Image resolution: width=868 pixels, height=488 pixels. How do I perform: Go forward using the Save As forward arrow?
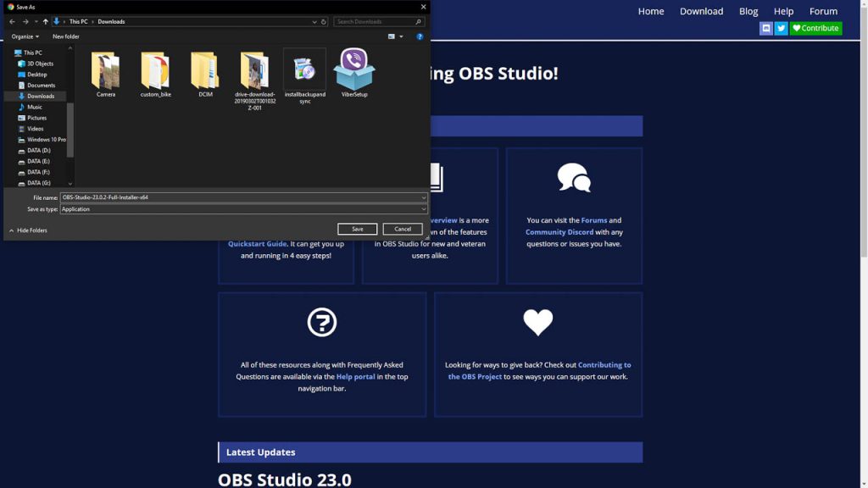tap(25, 21)
